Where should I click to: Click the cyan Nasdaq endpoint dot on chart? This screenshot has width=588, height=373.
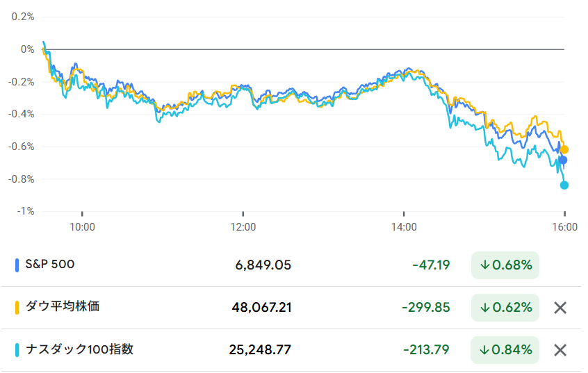coord(564,185)
